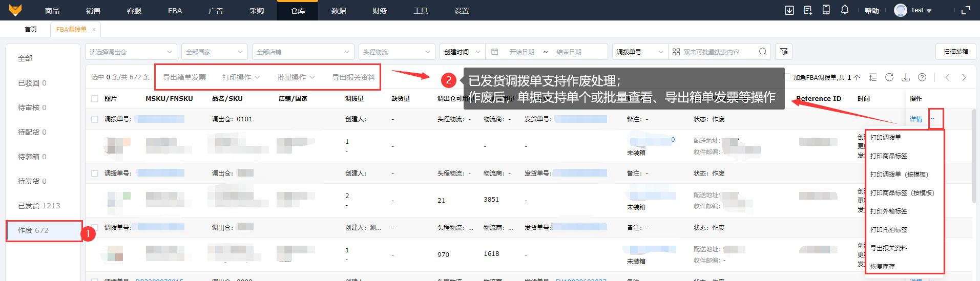Close the FBA调拨单 tab
Viewport: 980px width, 281px height.
click(94, 29)
